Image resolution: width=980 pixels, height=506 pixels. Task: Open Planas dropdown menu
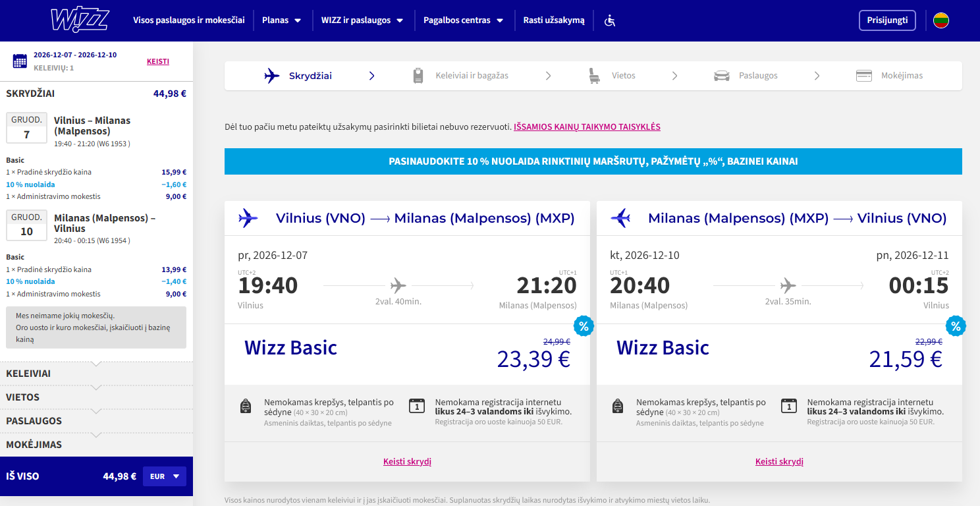pyautogui.click(x=282, y=20)
